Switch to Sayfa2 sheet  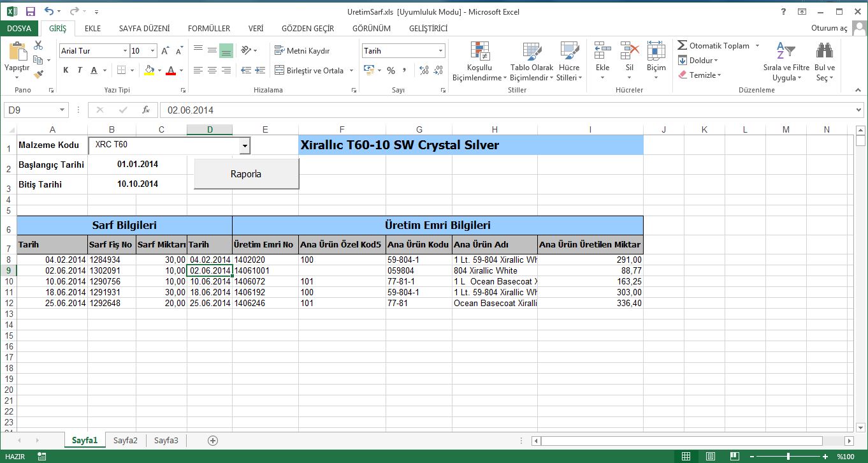(x=126, y=440)
